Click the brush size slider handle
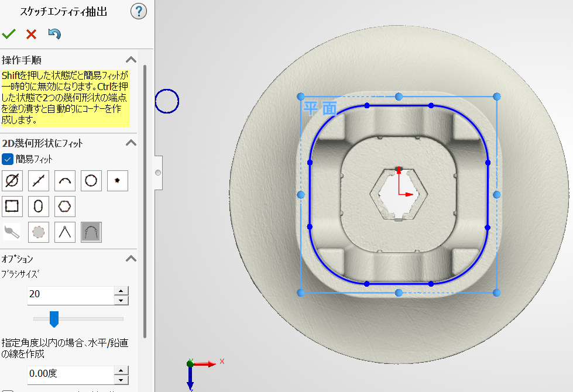 pyautogui.click(x=54, y=319)
